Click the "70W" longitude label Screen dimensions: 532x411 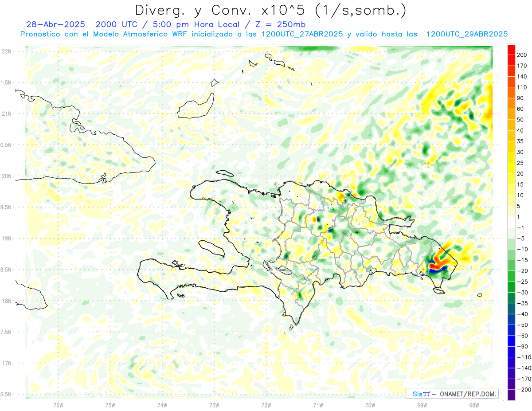[370, 404]
